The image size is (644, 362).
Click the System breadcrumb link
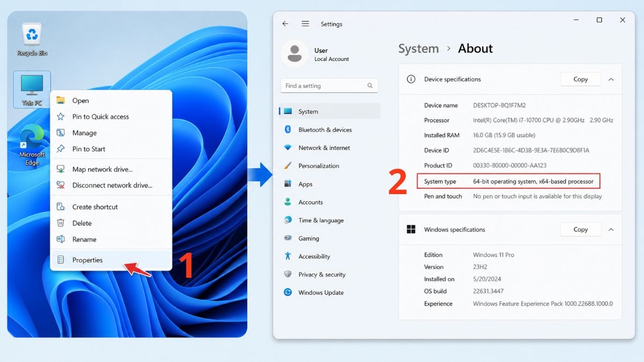[x=419, y=48]
